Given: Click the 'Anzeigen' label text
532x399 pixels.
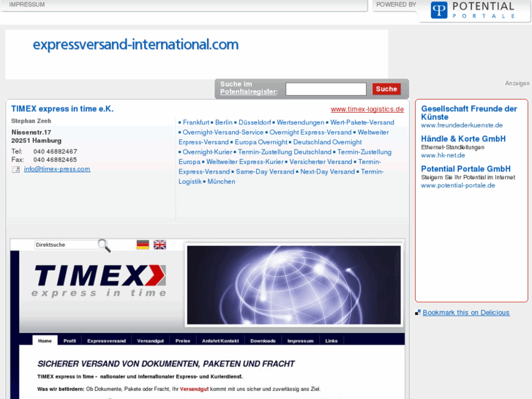Looking at the screenshot, I should click(x=517, y=83).
